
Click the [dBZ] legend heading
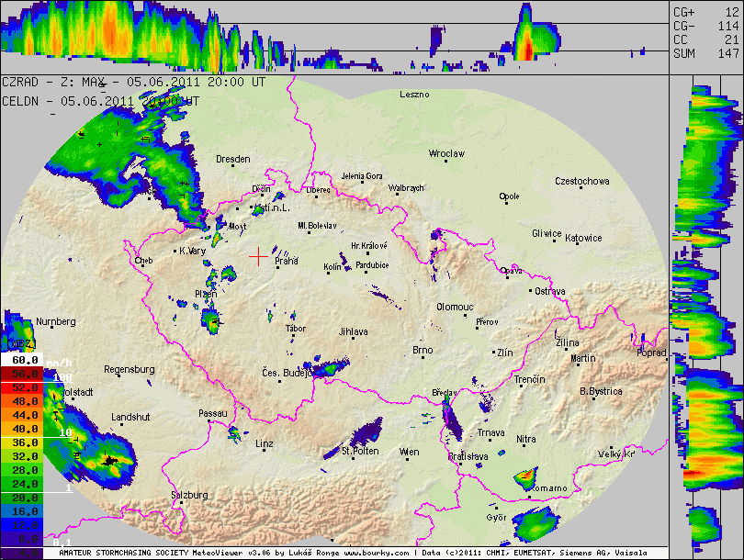click(21, 343)
